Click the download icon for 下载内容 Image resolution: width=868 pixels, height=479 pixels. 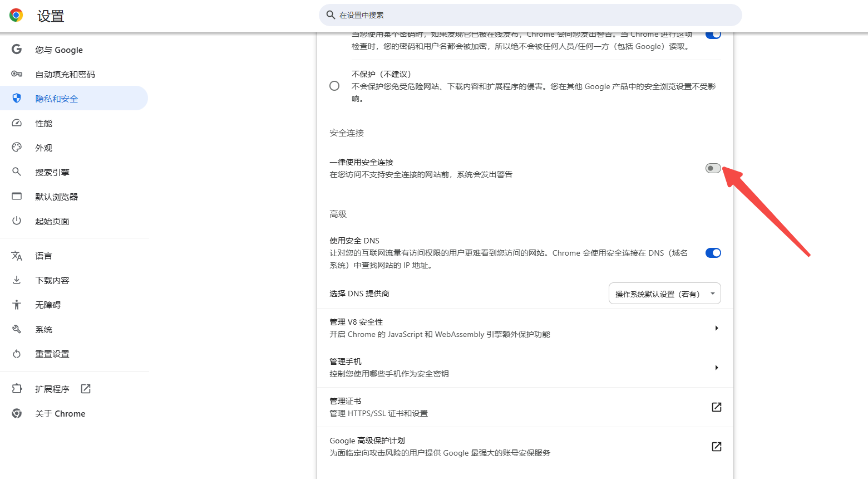point(17,280)
